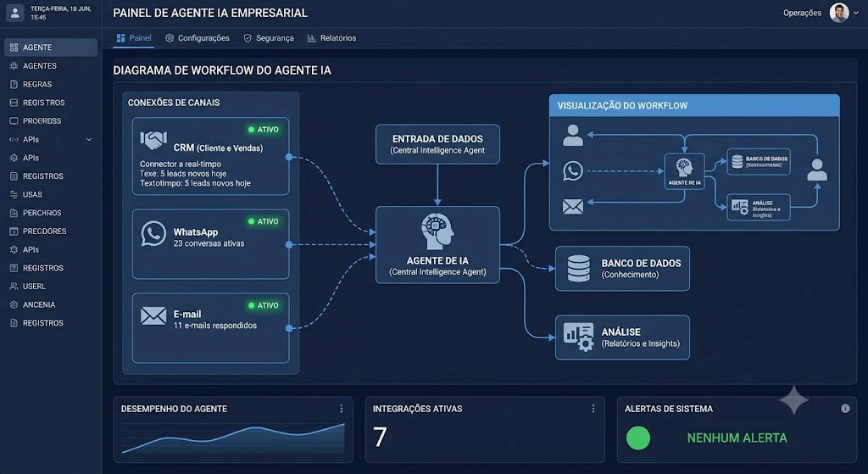The image size is (868, 474).
Task: Click the ATIVO badge on the CRM card
Action: tap(264, 130)
